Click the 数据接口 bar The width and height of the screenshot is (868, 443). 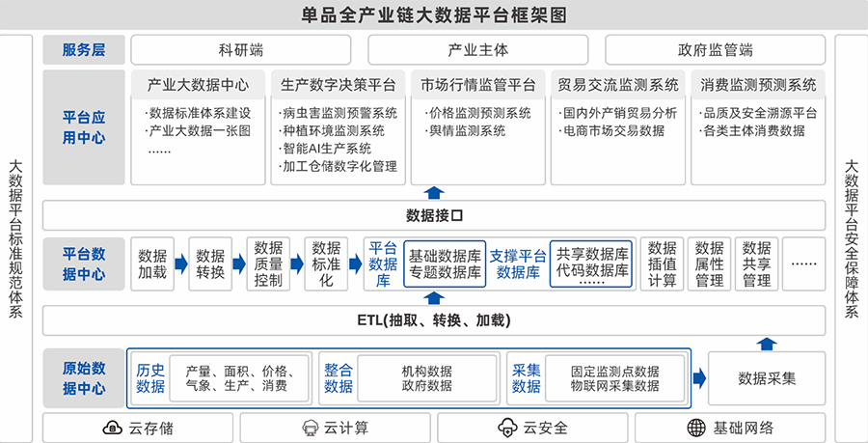coord(433,215)
